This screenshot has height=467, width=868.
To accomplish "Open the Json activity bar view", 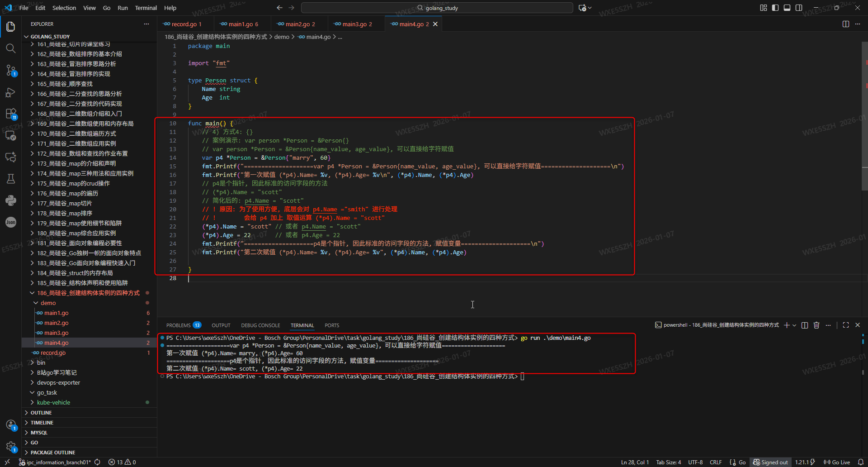I will (11, 222).
